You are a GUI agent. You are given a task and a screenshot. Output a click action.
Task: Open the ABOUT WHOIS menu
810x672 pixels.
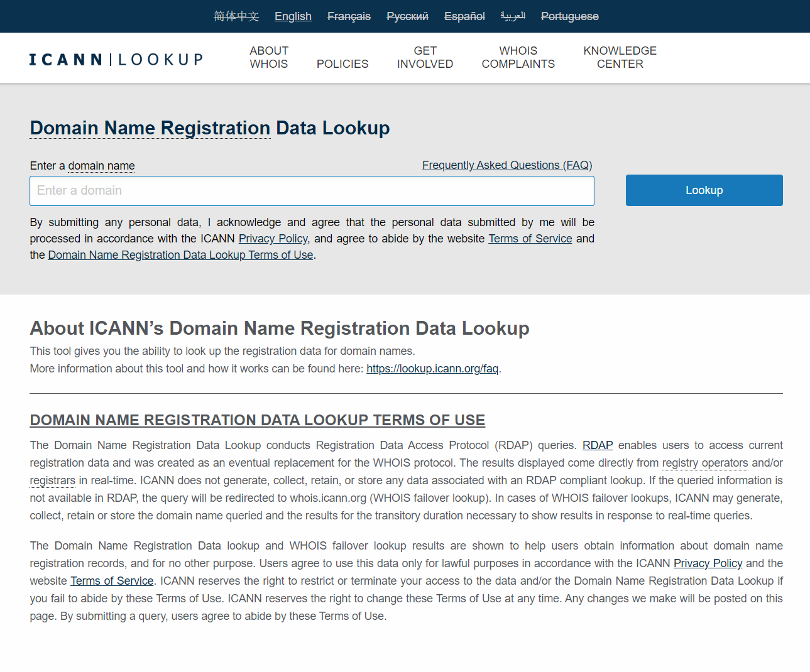(x=269, y=57)
